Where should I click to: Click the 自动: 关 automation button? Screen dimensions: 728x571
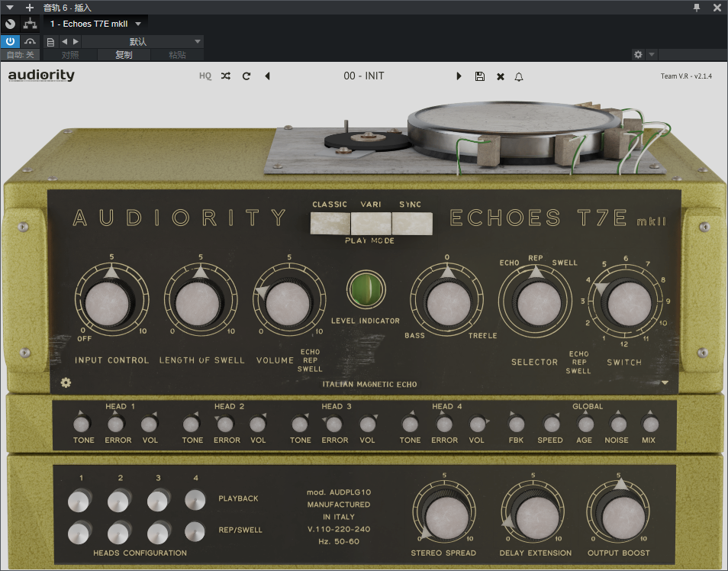20,55
